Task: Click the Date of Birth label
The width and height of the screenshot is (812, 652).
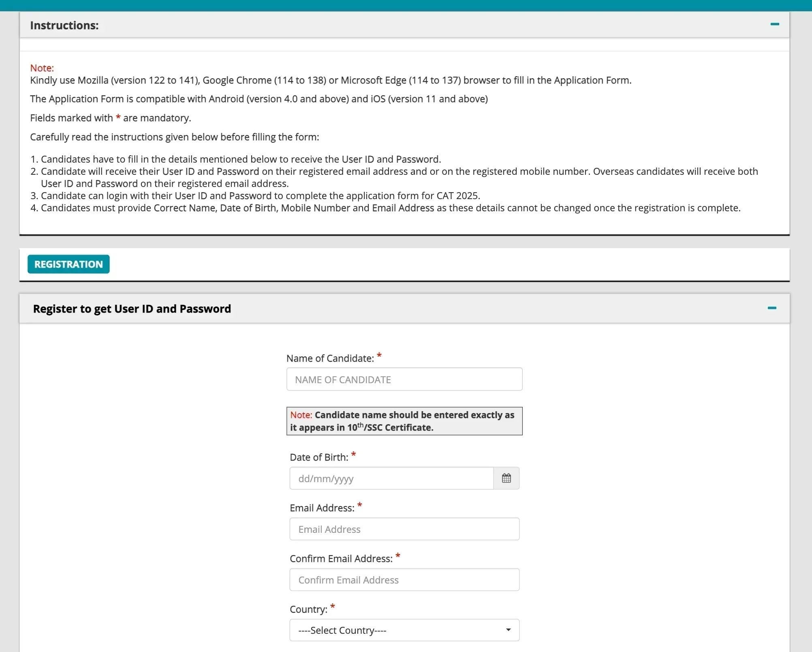Action: click(x=319, y=457)
